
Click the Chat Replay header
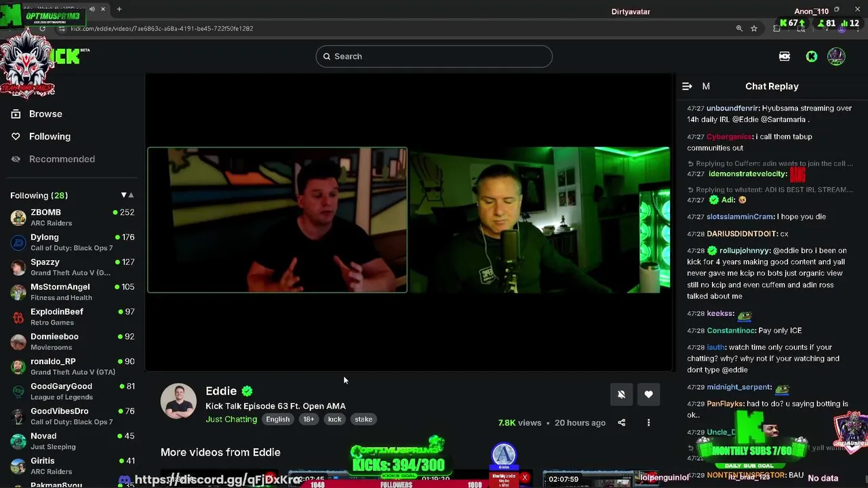(772, 86)
